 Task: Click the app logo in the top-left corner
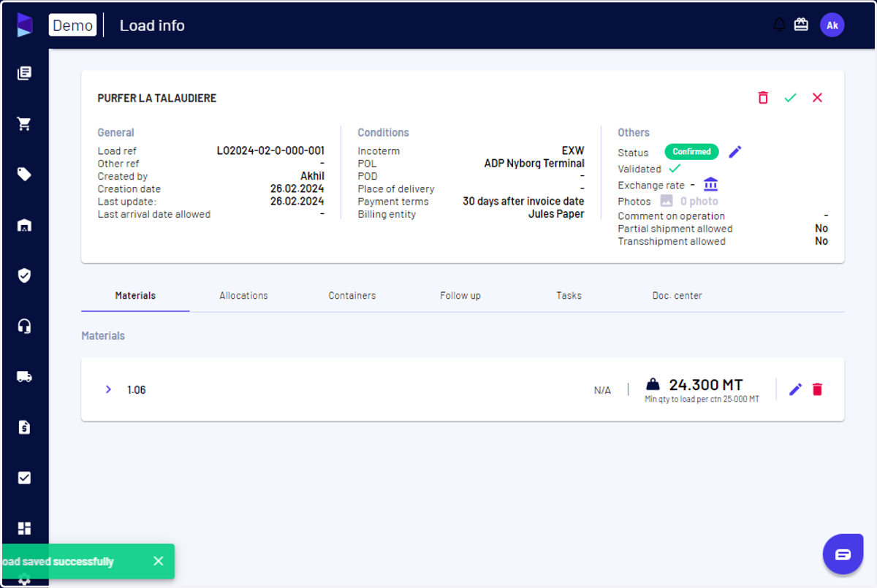(25, 25)
